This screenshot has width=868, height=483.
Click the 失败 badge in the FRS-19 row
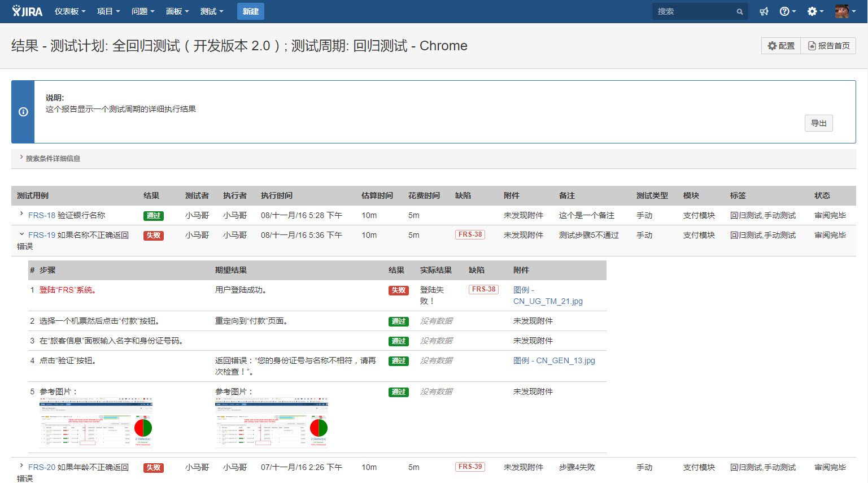154,236
